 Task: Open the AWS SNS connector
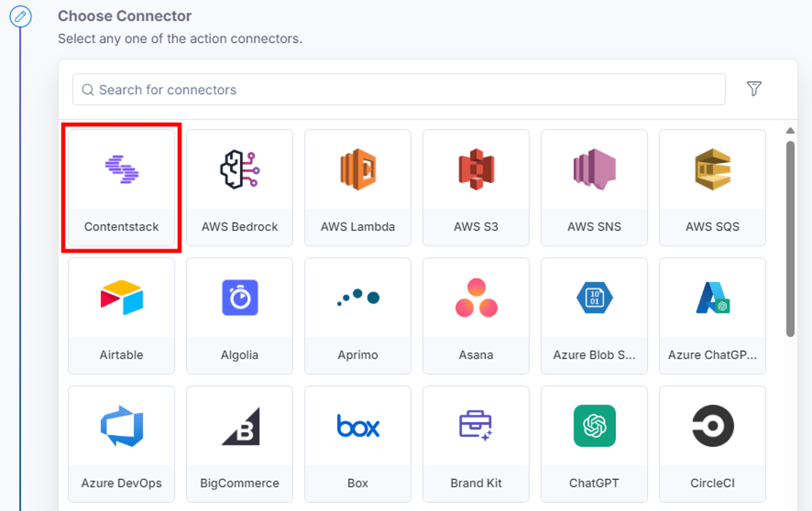point(594,188)
